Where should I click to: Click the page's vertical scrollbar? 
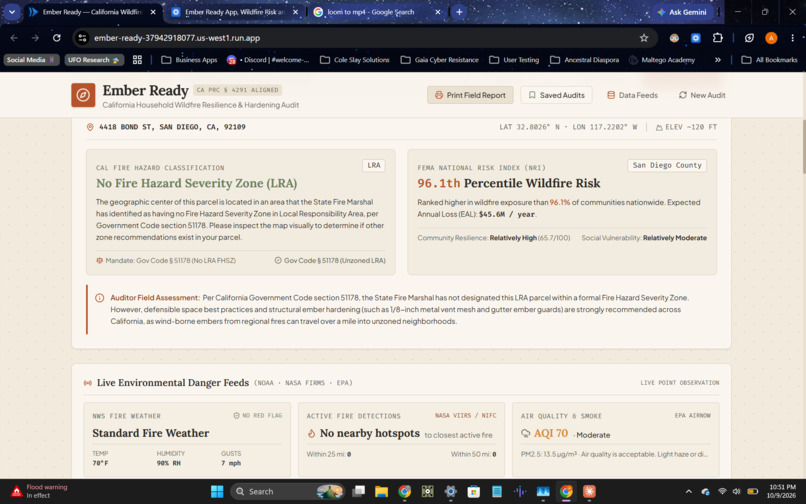[x=803, y=147]
